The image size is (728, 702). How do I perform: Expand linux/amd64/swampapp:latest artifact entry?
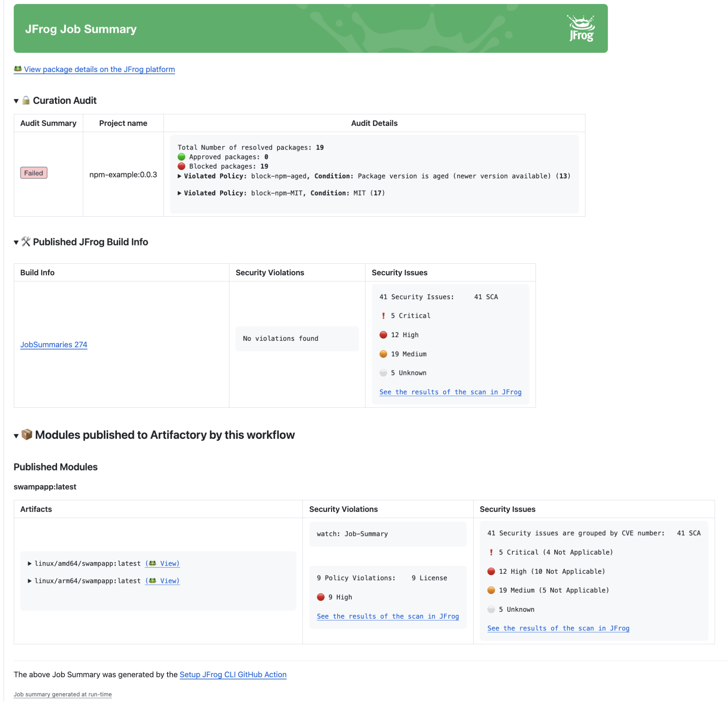pyautogui.click(x=29, y=564)
